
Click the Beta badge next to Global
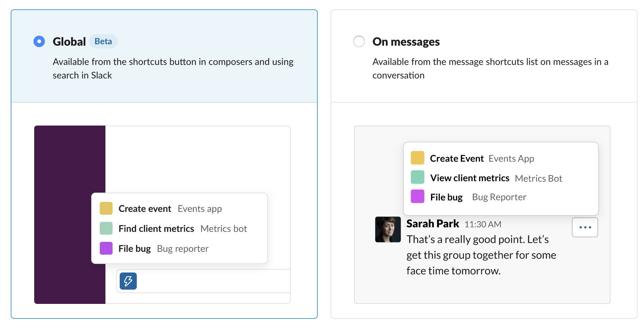103,41
